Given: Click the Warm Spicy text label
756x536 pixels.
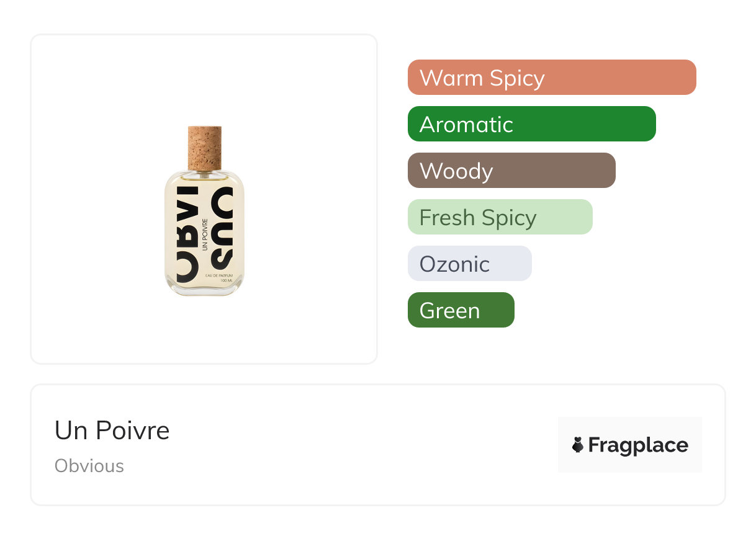Looking at the screenshot, I should [482, 78].
